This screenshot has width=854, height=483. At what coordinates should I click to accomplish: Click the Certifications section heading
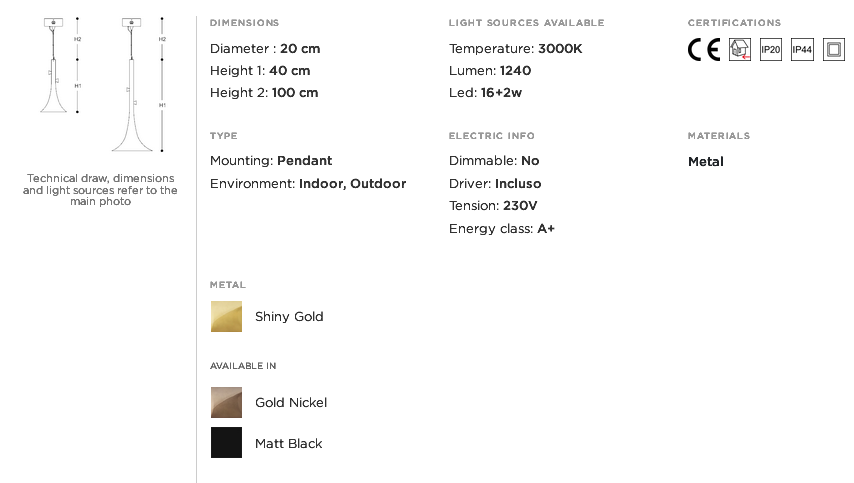click(734, 23)
